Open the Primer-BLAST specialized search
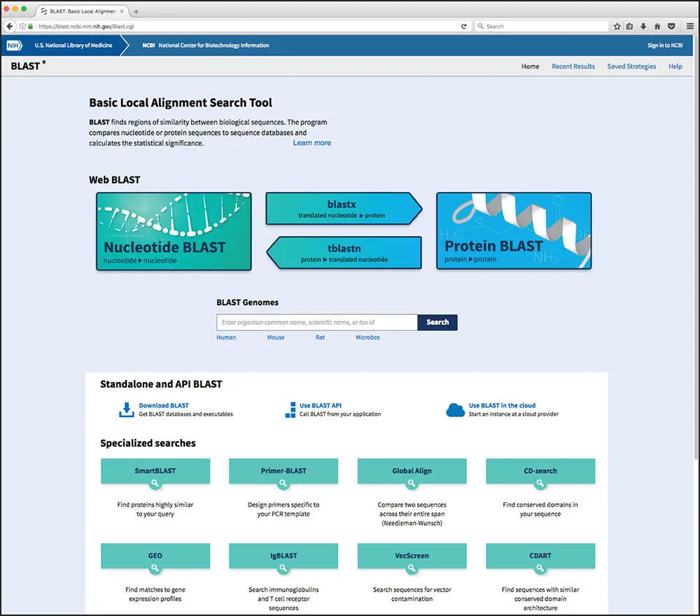The width and height of the screenshot is (700, 616). [283, 471]
